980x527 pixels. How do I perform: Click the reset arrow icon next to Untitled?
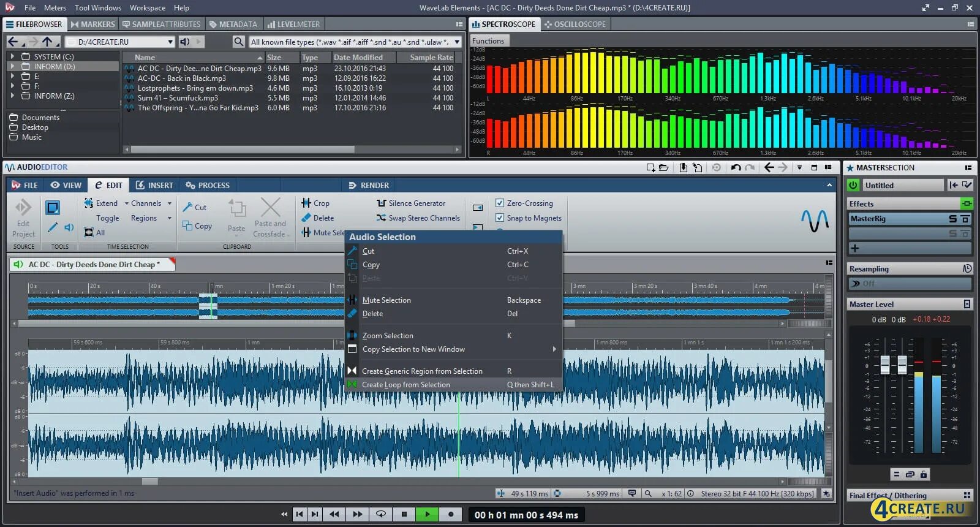click(x=953, y=185)
